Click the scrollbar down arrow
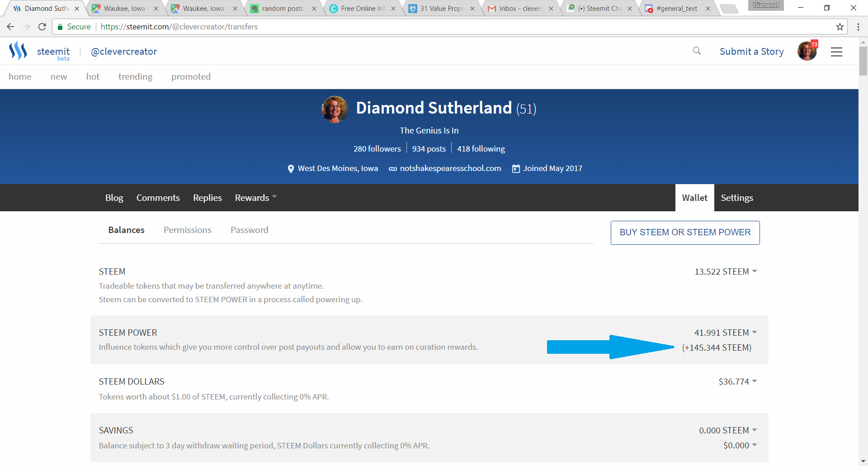 pos(863,461)
